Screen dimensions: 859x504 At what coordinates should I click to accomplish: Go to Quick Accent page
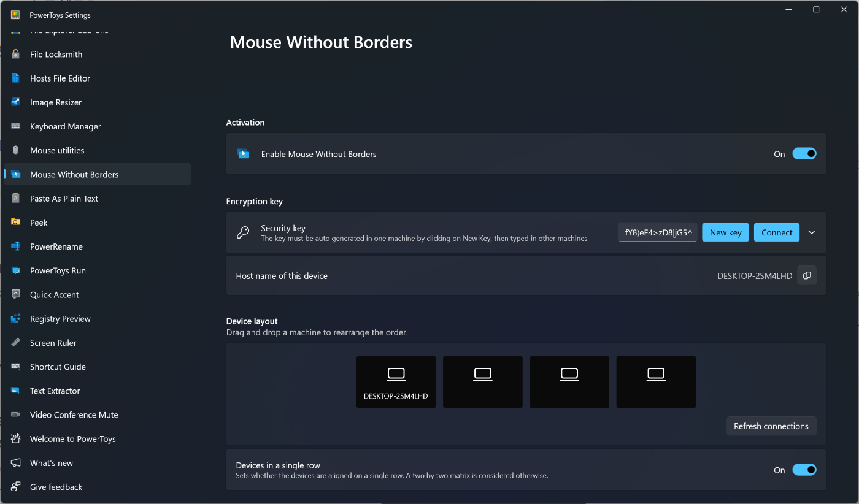pos(98,294)
